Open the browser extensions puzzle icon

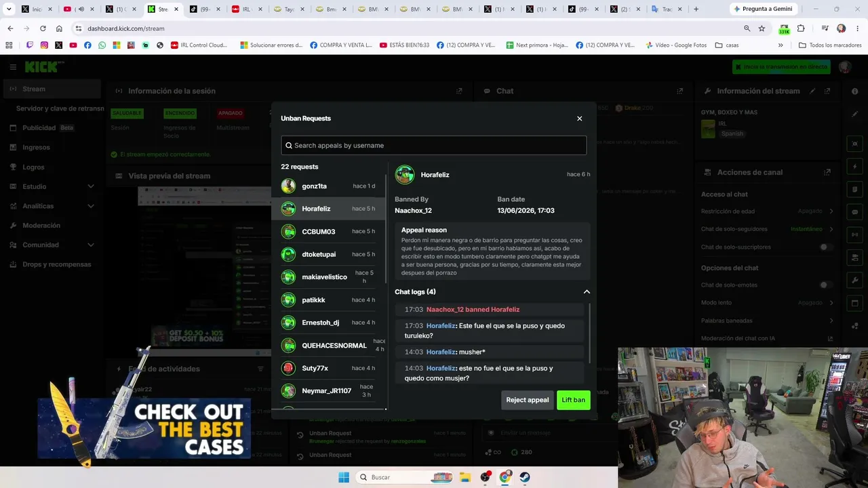point(801,28)
